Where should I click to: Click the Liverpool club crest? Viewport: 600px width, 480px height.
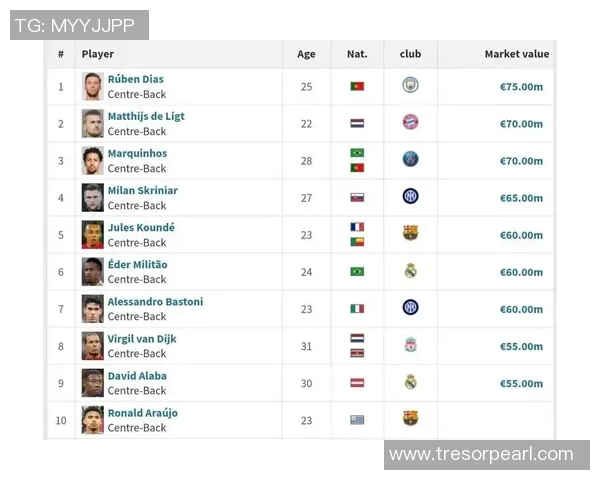[x=410, y=345]
